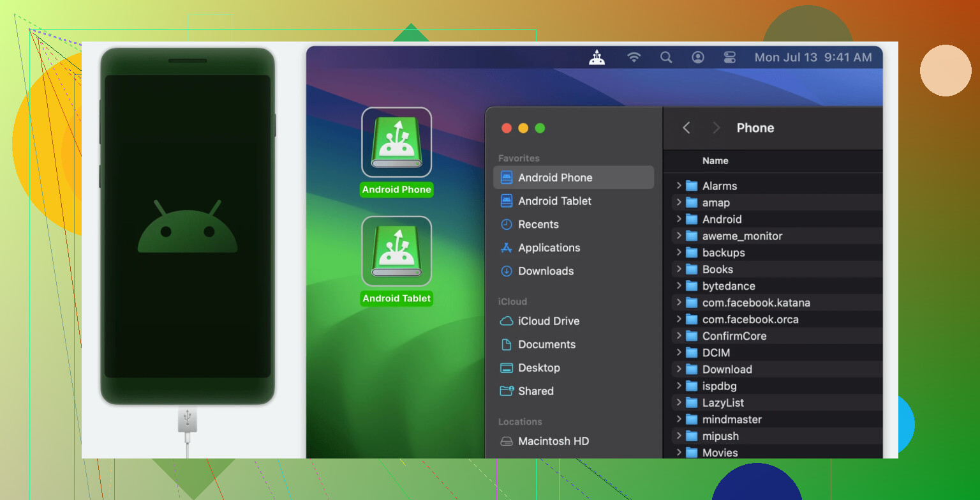Select the com.facebook.orca folder name
Image resolution: width=980 pixels, height=500 pixels.
pos(750,319)
